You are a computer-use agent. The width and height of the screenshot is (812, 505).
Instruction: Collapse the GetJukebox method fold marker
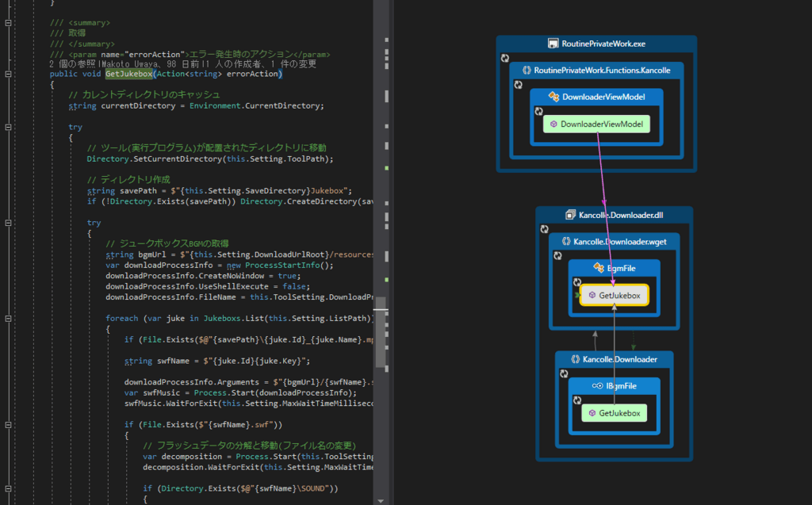tap(7, 74)
